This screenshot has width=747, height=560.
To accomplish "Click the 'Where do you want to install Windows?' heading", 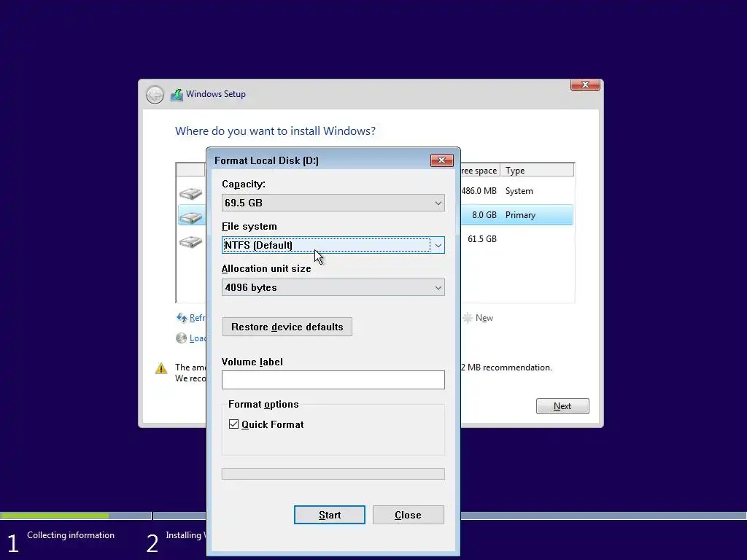I will click(x=275, y=131).
